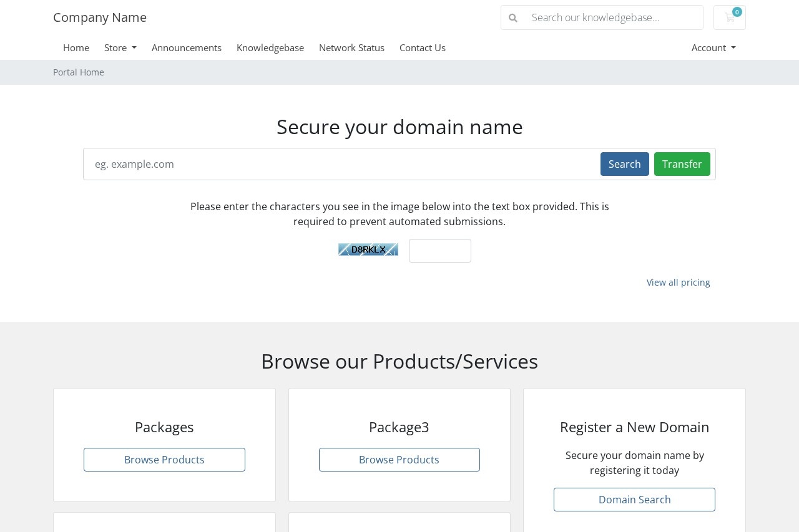
Task: Click the Company Name logo link
Action: (100, 17)
